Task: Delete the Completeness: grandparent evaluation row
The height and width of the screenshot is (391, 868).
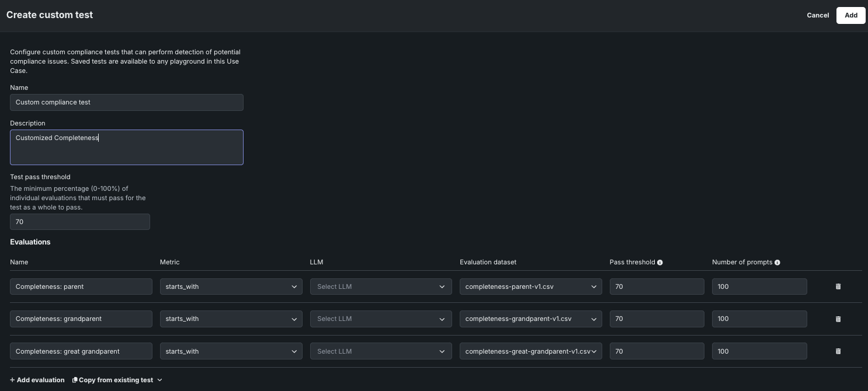Action: [838, 319]
